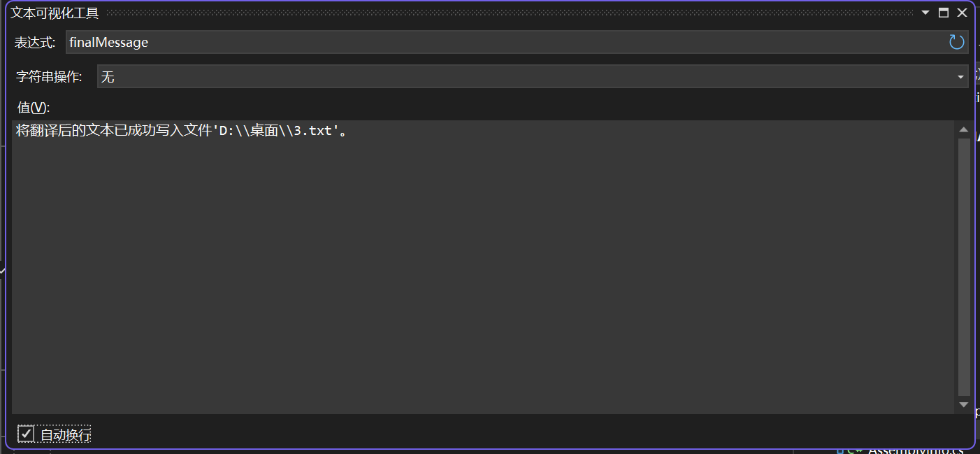The width and height of the screenshot is (980, 454).
Task: Click the dotted title bar grip area
Action: (509, 13)
